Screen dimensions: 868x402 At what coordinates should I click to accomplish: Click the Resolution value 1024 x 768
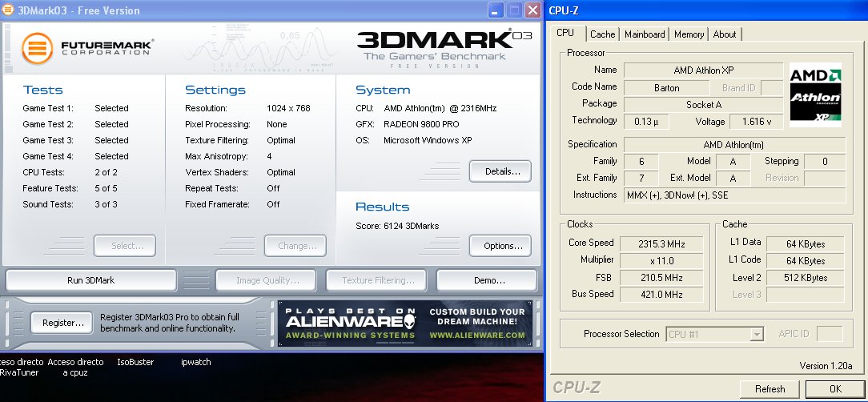(288, 108)
